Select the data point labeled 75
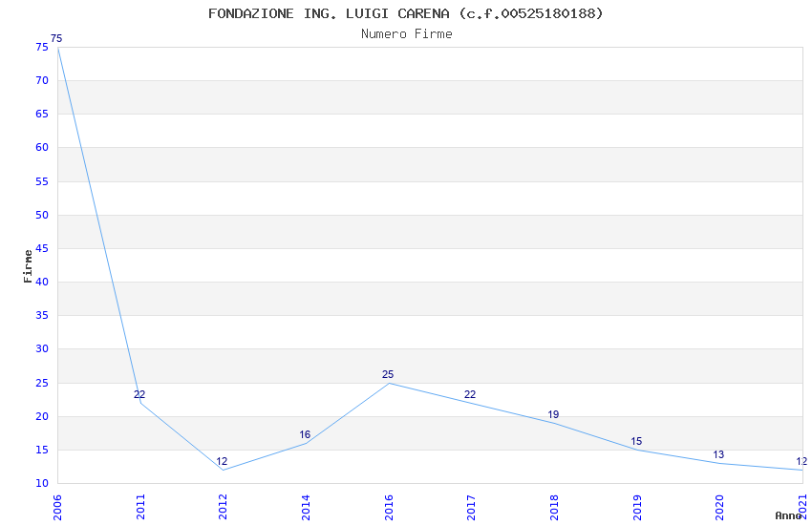This screenshot has height=525, width=812. (56, 38)
